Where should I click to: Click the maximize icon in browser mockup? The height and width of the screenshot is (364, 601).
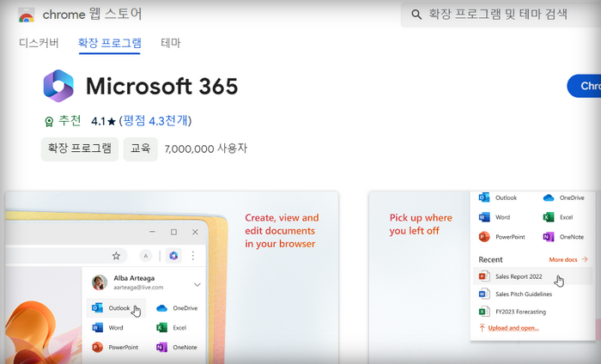click(x=173, y=232)
